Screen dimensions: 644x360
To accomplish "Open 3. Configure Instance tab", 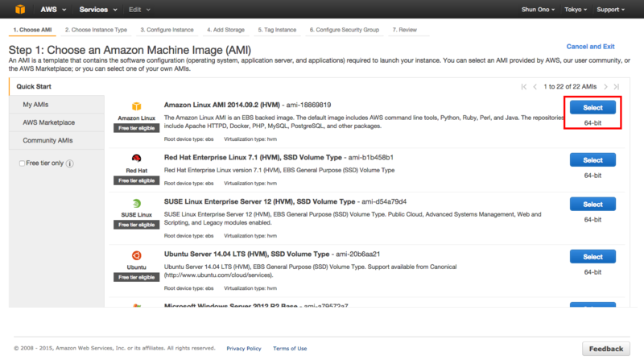I will tap(167, 30).
